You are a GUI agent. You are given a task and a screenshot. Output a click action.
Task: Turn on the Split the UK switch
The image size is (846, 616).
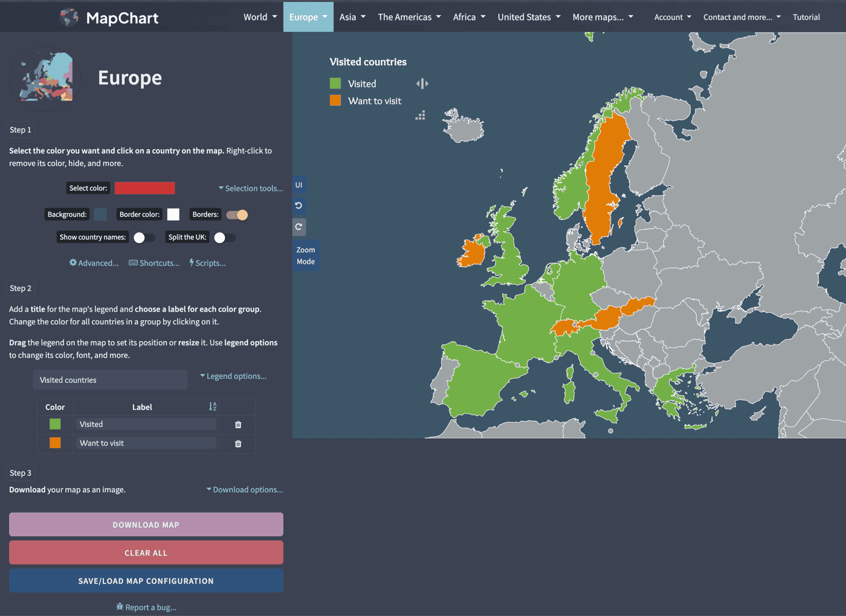tap(224, 238)
